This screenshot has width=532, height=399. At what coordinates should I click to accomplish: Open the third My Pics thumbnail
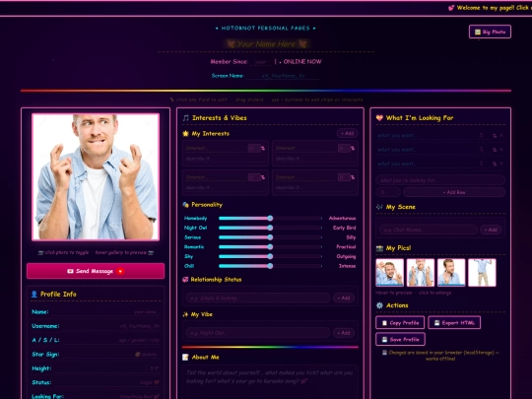pos(451,273)
